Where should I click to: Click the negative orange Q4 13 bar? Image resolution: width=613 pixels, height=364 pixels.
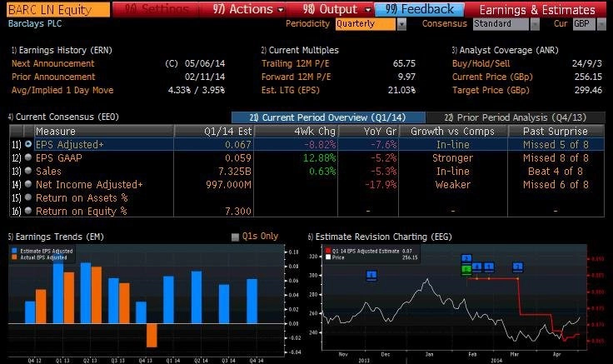pos(152,335)
